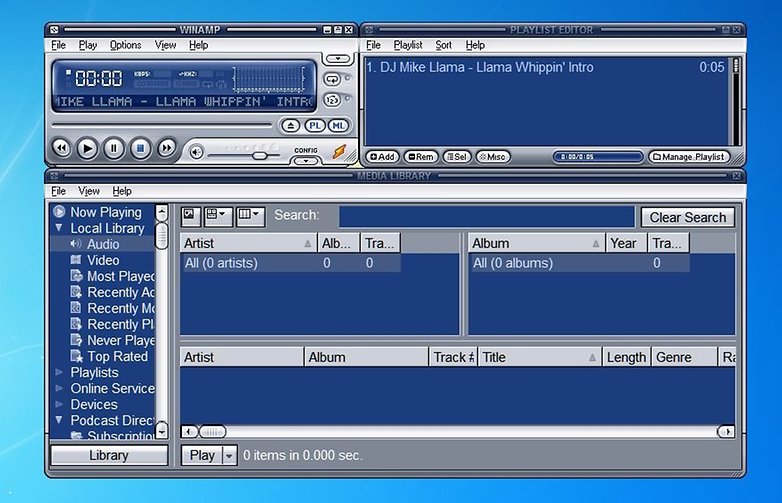Click the Eject open file button
The image size is (782, 503).
[x=291, y=126]
